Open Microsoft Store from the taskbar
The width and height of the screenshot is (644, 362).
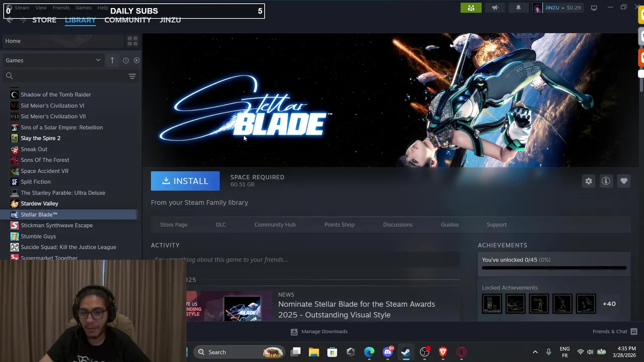click(x=332, y=352)
